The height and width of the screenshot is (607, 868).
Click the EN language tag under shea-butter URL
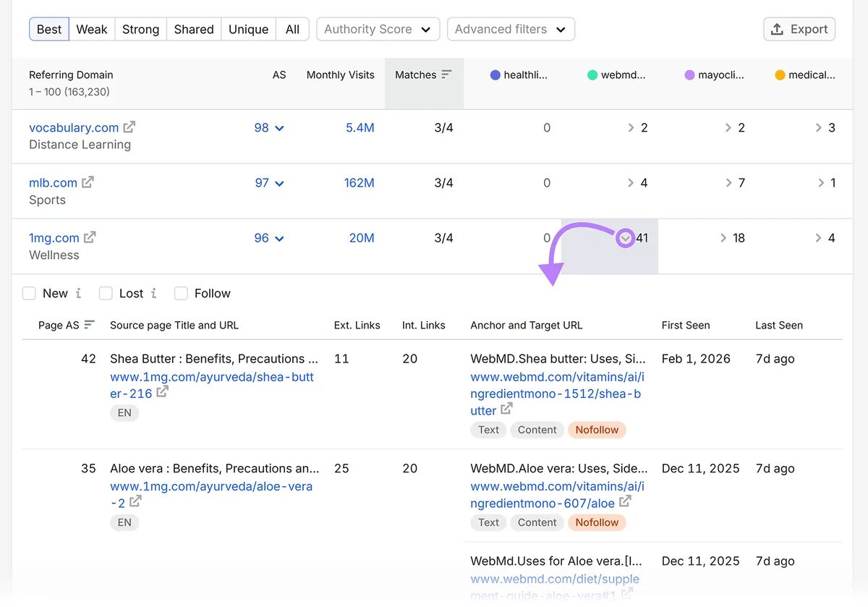coord(124,412)
